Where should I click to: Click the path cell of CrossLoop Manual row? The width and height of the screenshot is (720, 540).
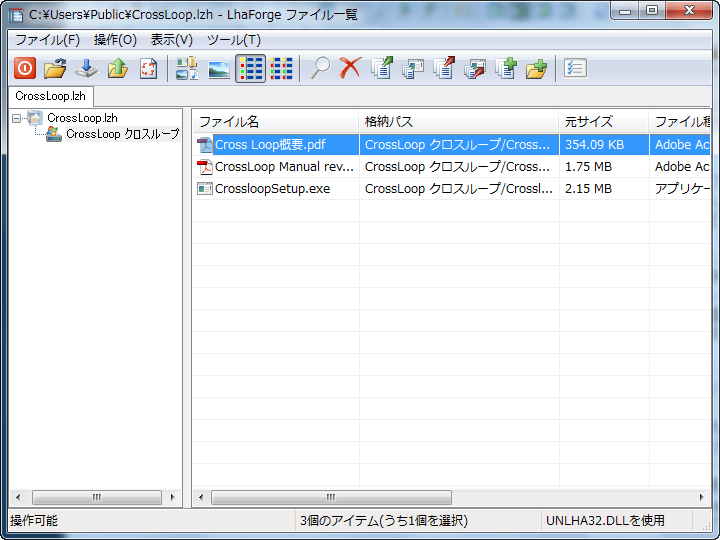(459, 167)
